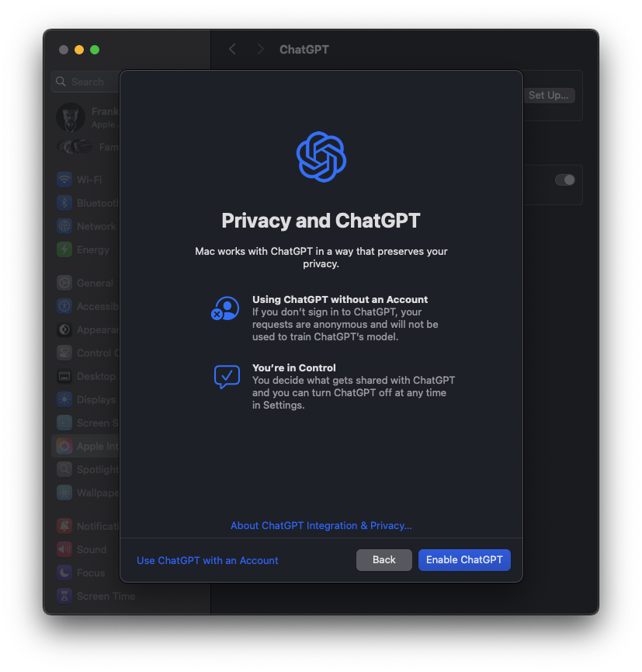642x672 pixels.
Task: Click the ChatGPT logo icon in dialog
Action: tap(321, 157)
